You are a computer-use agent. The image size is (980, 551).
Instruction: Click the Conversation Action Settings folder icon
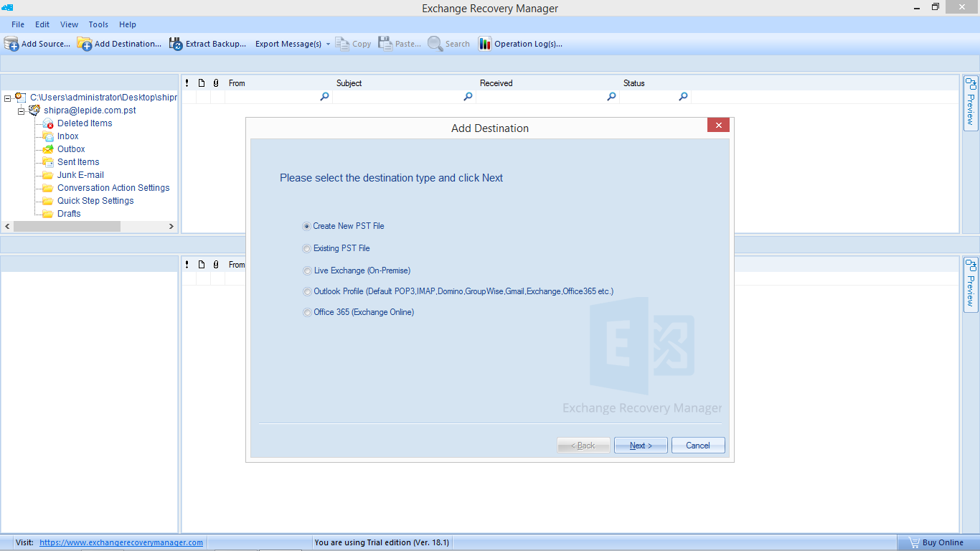(48, 188)
